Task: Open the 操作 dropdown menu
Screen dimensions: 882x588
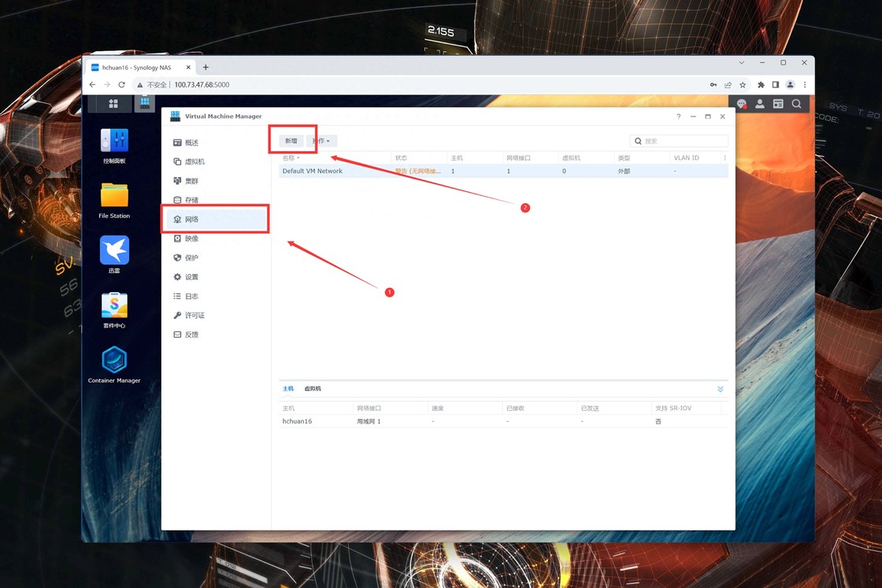Action: click(321, 141)
